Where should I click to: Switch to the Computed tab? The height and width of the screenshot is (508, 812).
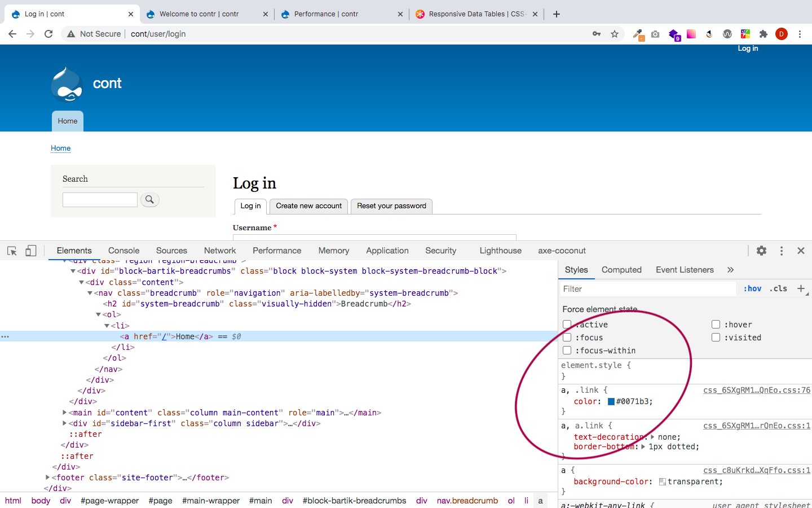[x=621, y=270]
